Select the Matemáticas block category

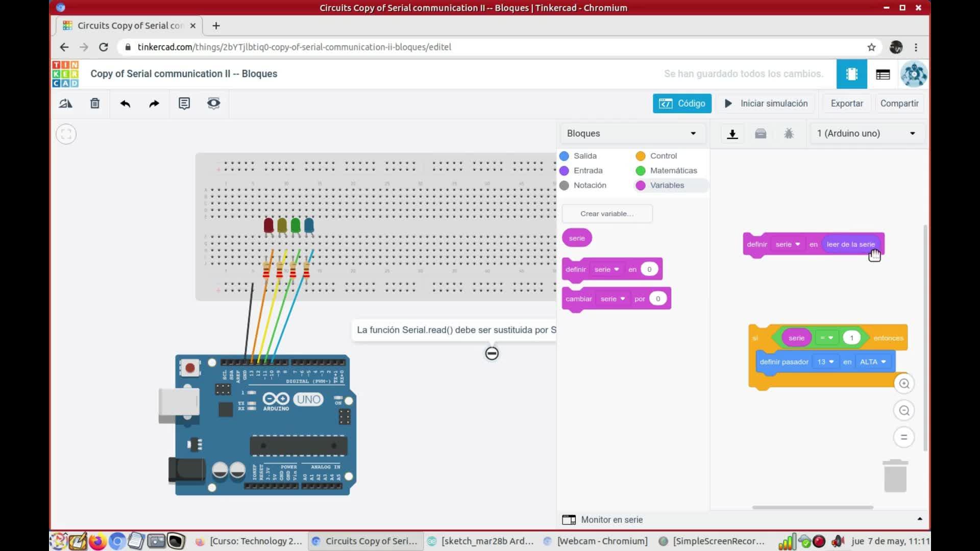click(x=673, y=171)
